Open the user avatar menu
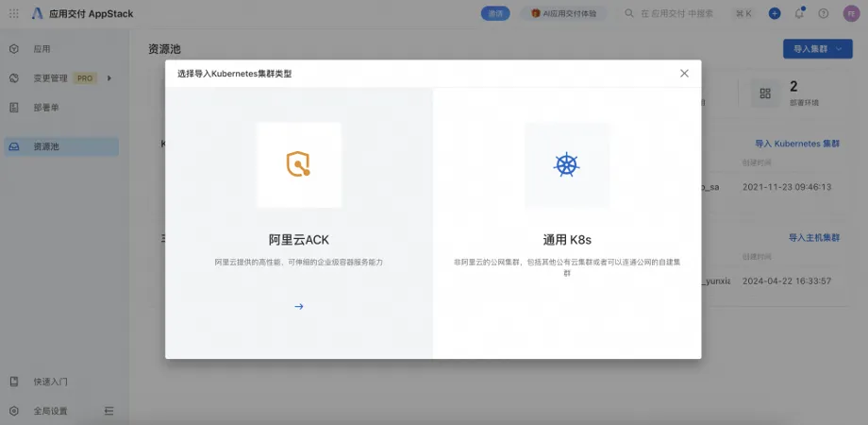Viewport: 868px width, 425px height. 851,14
